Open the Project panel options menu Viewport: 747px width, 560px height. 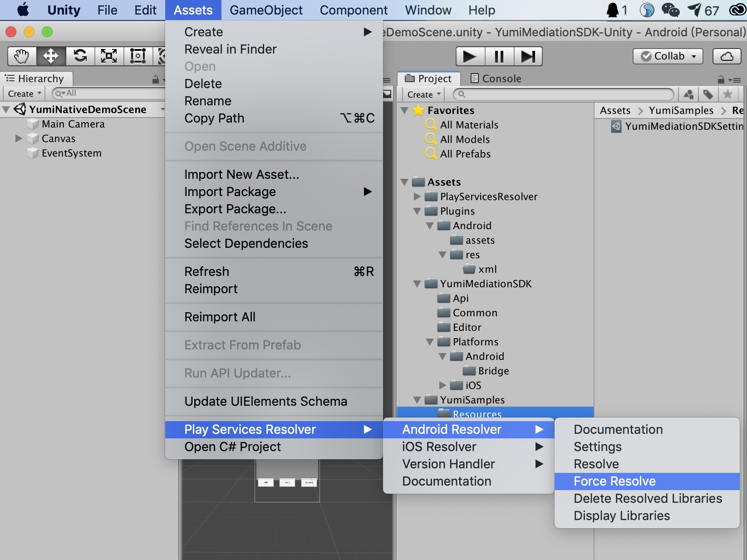click(735, 80)
